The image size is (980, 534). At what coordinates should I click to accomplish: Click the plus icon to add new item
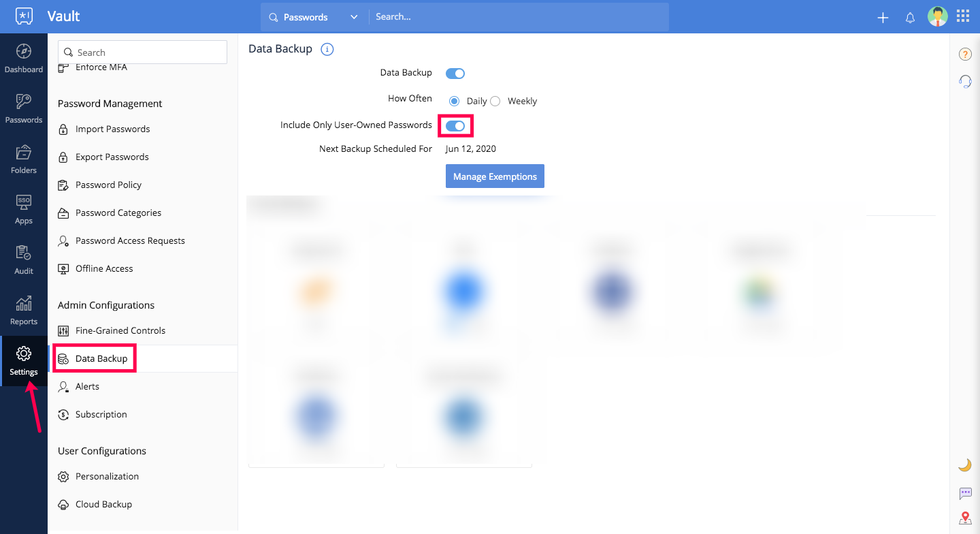882,18
